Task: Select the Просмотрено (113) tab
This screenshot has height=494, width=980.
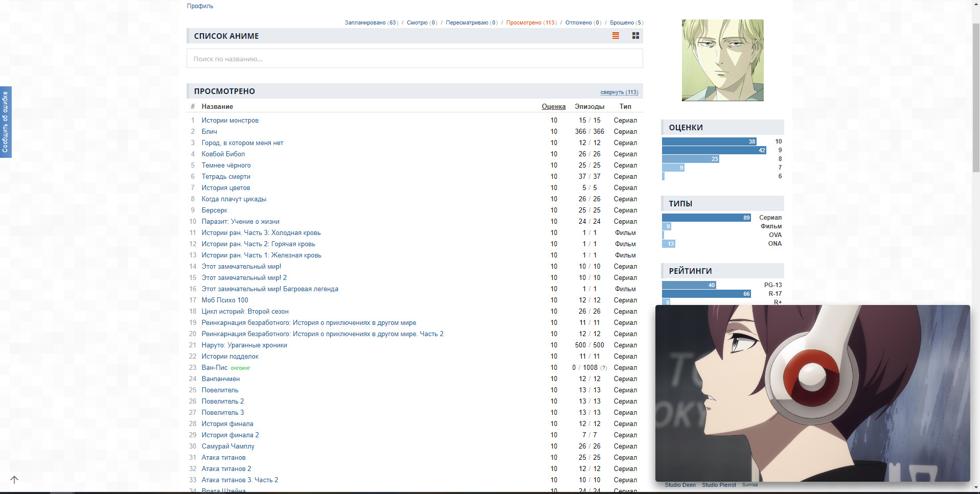Action: point(531,22)
